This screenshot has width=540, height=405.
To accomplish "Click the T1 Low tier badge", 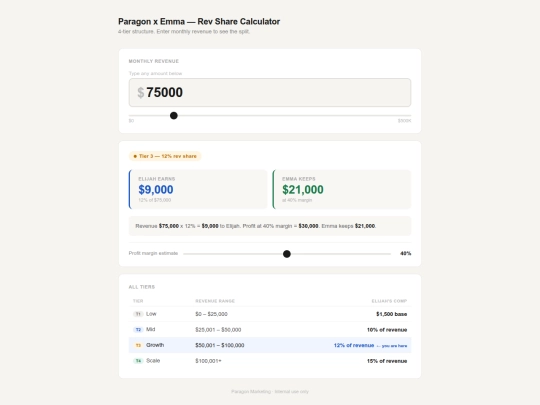I will (x=138, y=314).
